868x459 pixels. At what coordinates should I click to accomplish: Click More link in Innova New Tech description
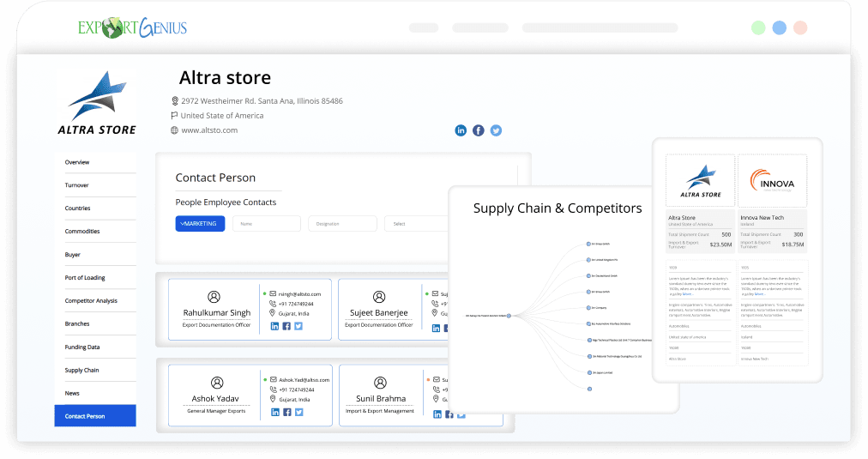pos(760,294)
